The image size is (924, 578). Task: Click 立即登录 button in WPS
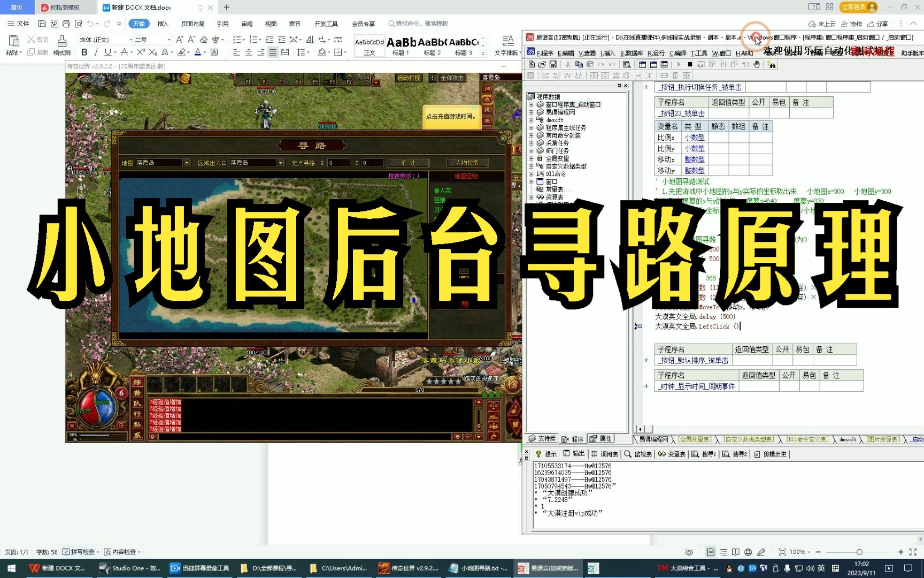coord(859,7)
